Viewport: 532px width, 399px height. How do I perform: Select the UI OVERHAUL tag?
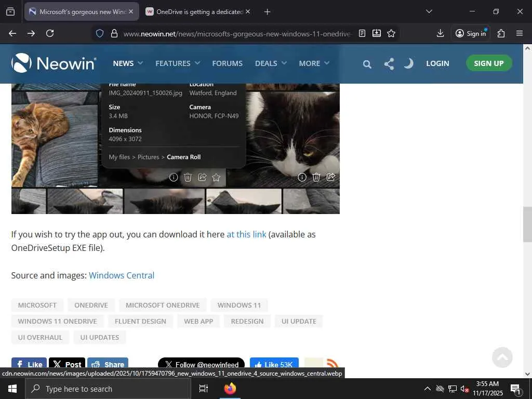(x=40, y=337)
